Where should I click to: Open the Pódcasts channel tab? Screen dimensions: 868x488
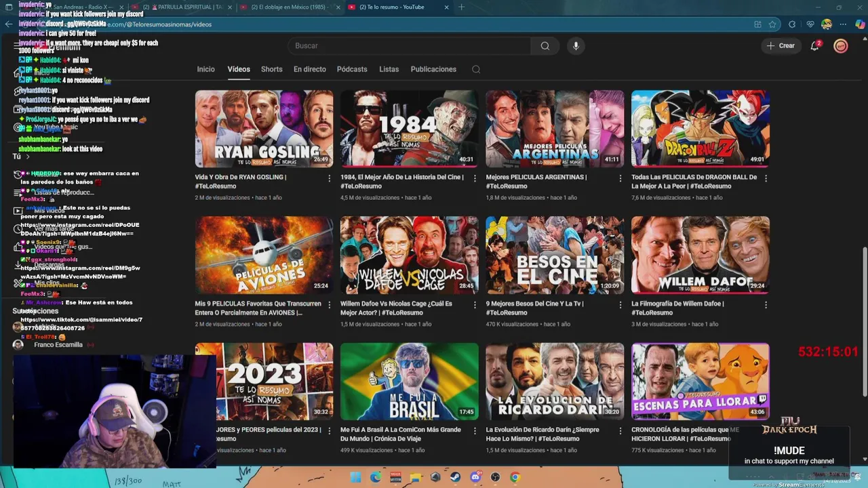(352, 69)
